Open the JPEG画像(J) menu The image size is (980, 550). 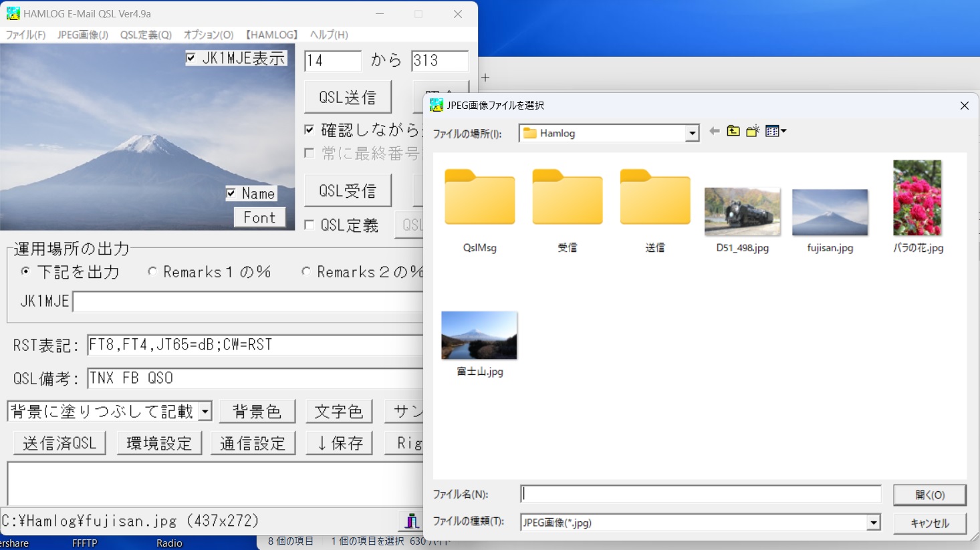tap(83, 35)
